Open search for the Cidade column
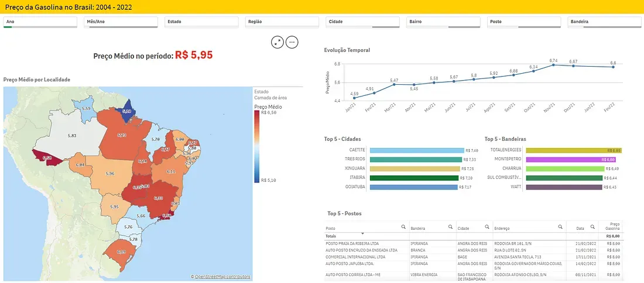This screenshot has height=283, width=644. pyautogui.click(x=487, y=226)
